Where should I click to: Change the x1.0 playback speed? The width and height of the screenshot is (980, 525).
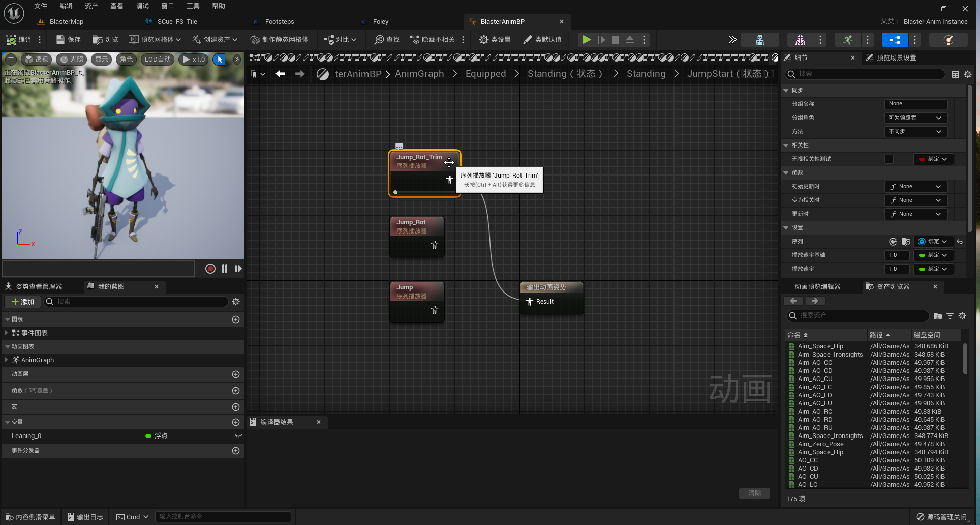[x=194, y=60]
